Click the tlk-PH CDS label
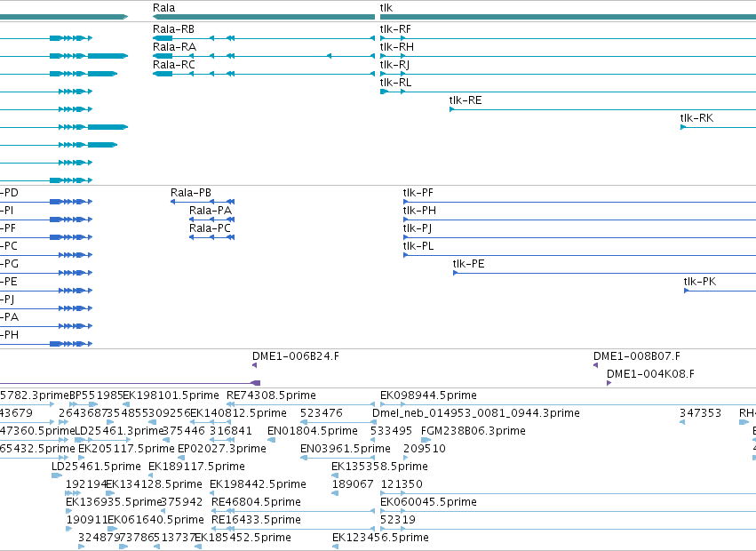 (x=419, y=211)
